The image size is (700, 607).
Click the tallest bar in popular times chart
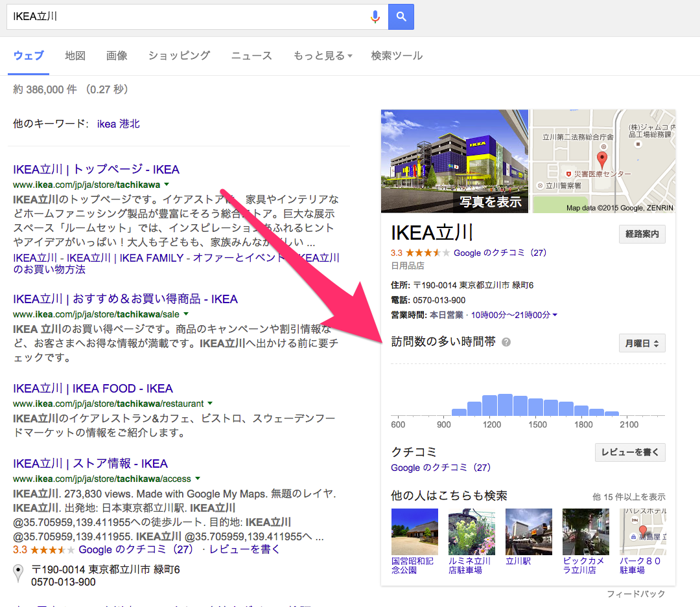coord(505,405)
